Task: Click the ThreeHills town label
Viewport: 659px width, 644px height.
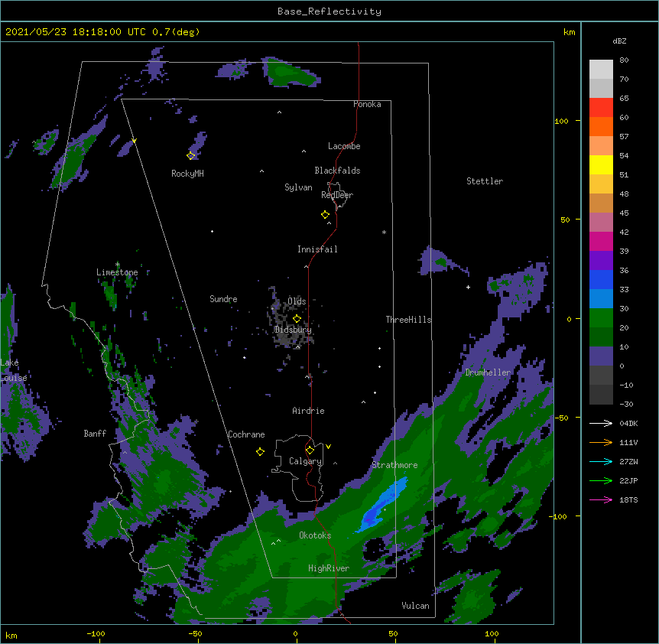Action: click(x=408, y=320)
